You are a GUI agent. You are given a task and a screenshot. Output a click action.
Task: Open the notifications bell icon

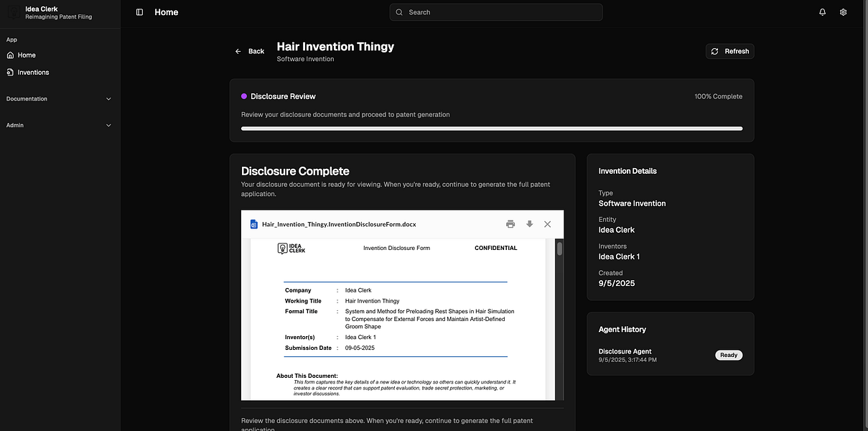pos(822,12)
